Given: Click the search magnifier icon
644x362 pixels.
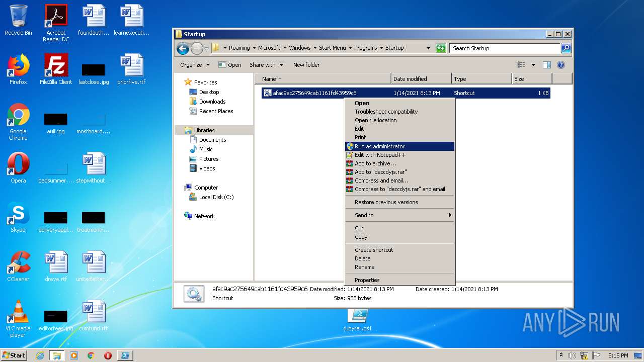Looking at the screenshot, I should click(566, 48).
